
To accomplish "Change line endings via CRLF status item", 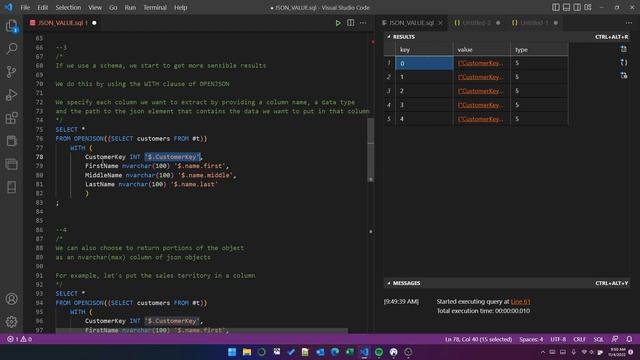I will [579, 339].
